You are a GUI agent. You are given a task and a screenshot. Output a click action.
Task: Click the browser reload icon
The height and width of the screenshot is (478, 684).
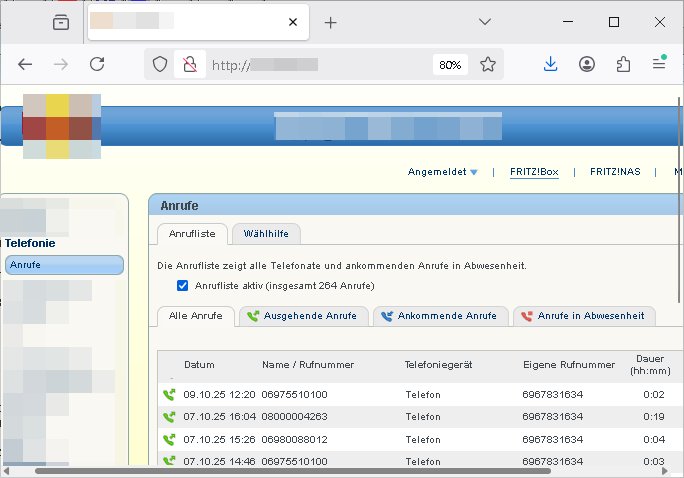pos(97,64)
